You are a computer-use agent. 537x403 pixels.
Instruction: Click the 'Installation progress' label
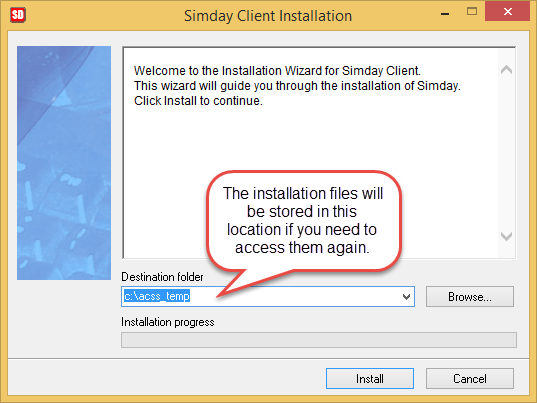(168, 322)
